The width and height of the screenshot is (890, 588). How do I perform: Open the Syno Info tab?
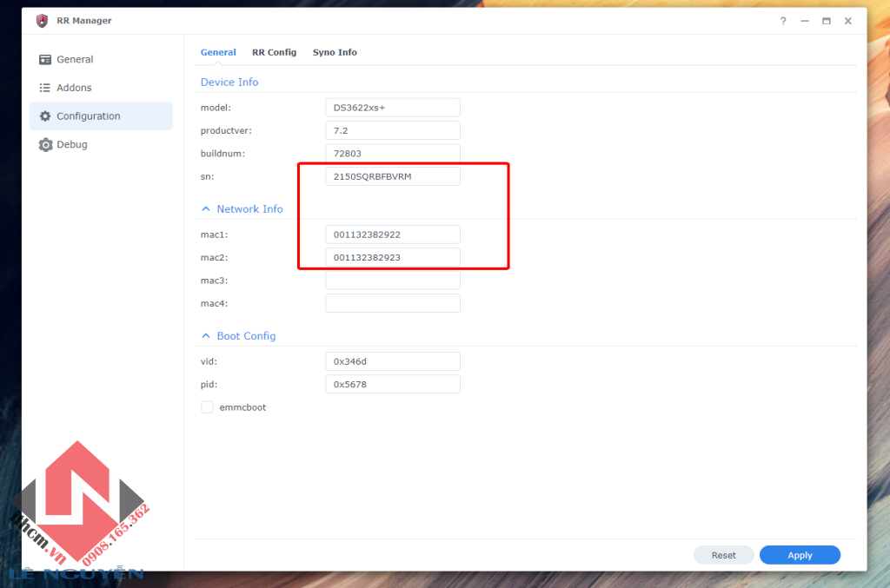pyautogui.click(x=335, y=52)
